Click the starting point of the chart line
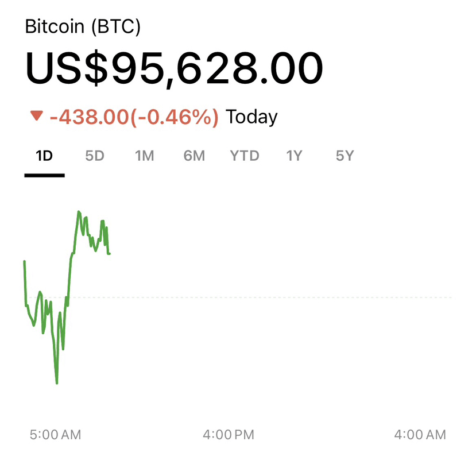 (x=24, y=262)
